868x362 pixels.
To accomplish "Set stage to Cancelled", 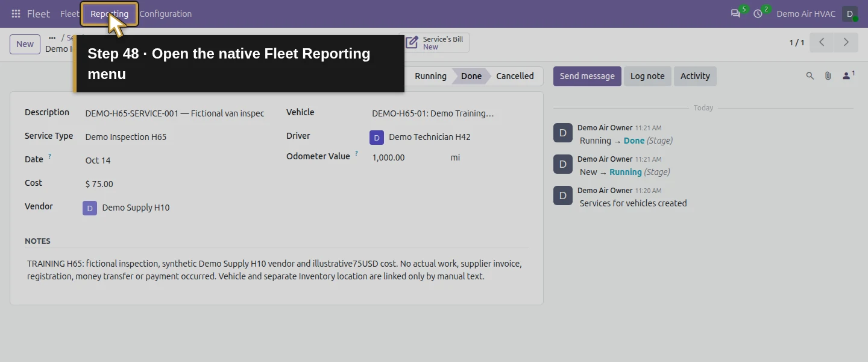I will [x=515, y=76].
